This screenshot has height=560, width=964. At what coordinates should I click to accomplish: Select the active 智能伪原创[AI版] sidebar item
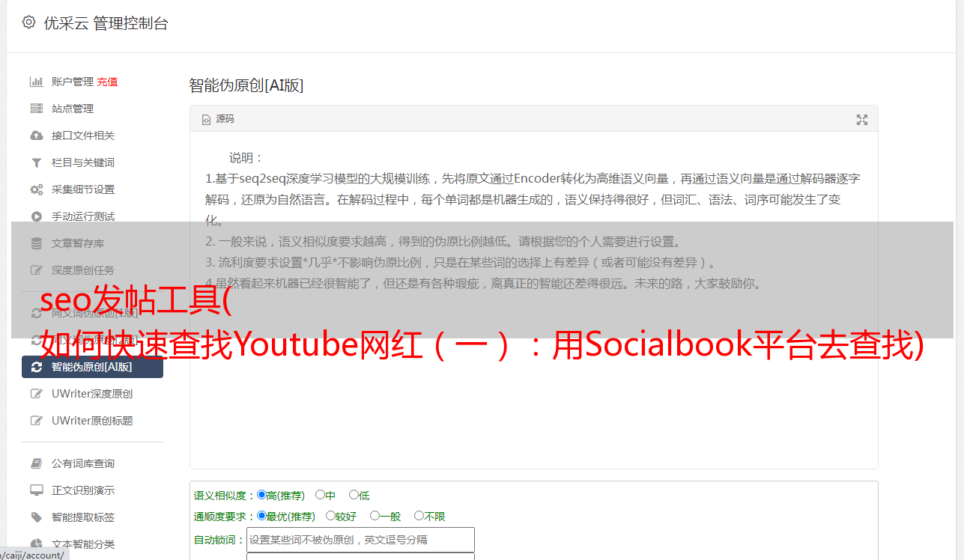pyautogui.click(x=92, y=367)
